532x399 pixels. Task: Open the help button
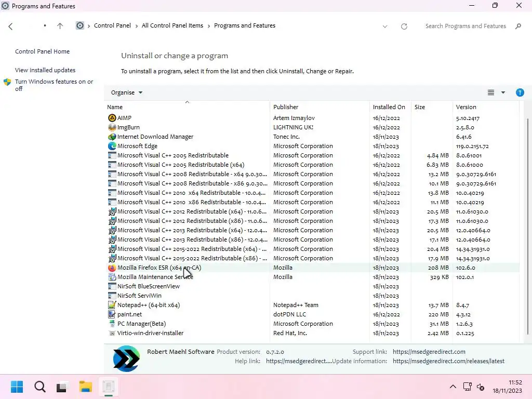[520, 92]
